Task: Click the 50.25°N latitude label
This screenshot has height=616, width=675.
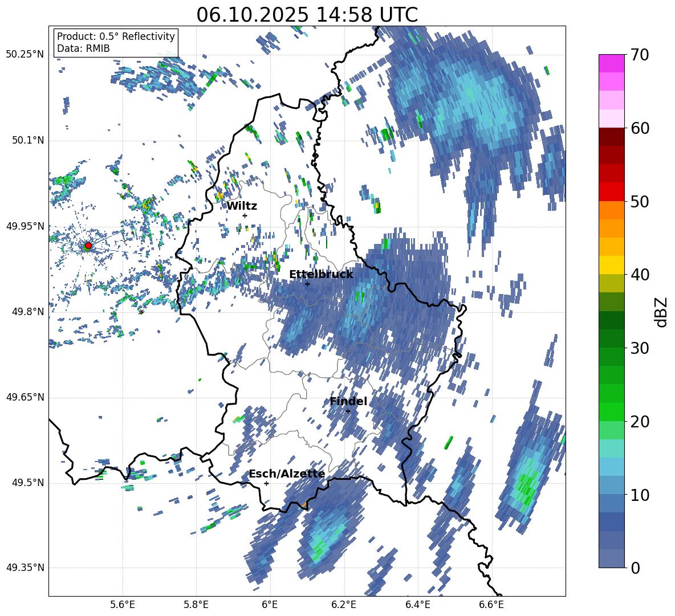Action: [25, 55]
